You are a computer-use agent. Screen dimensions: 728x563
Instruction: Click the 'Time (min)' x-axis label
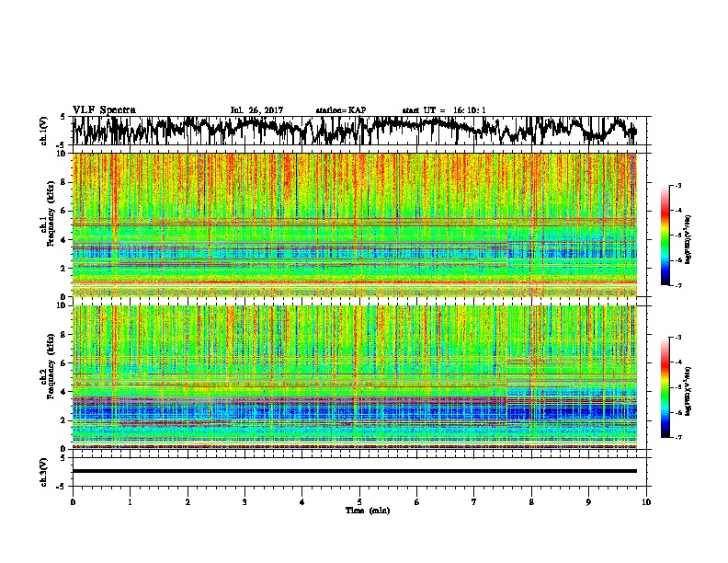click(368, 511)
